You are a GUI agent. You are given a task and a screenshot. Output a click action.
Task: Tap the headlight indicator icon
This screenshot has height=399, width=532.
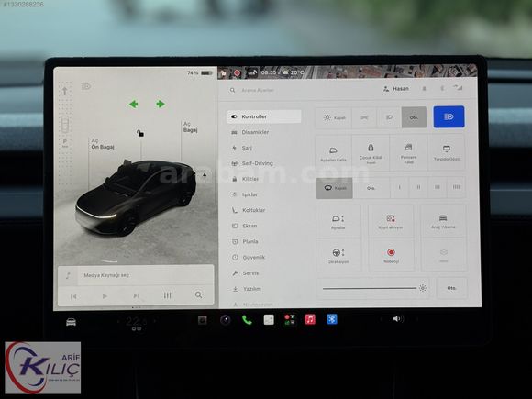86,87
